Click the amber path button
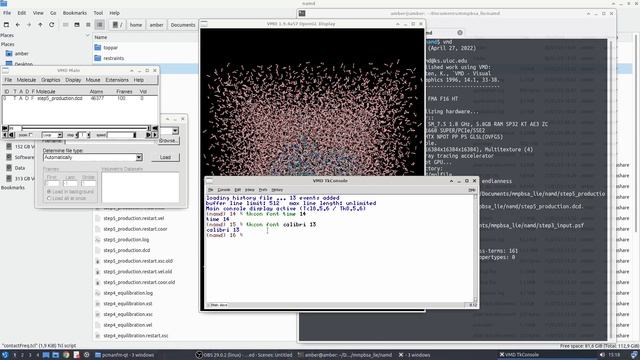The width and height of the screenshot is (640, 360). [156, 25]
